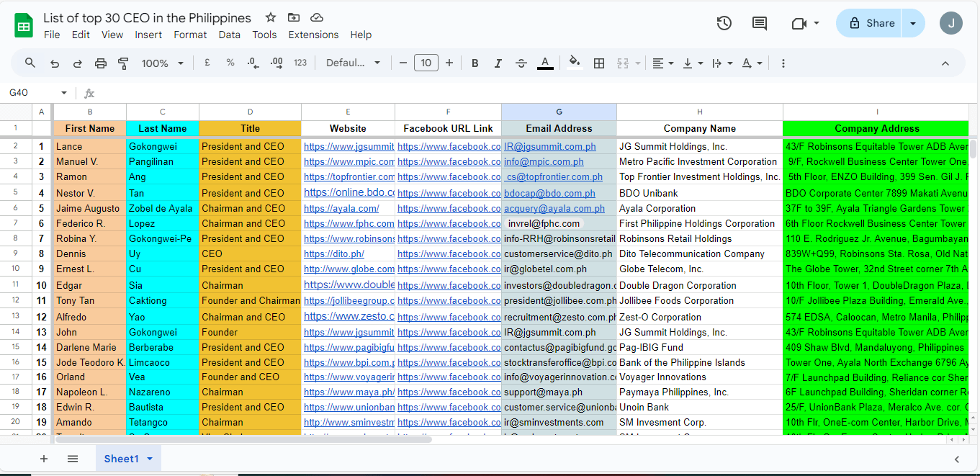The height and width of the screenshot is (476, 980).
Task: Undo the last action
Action: pos(55,63)
